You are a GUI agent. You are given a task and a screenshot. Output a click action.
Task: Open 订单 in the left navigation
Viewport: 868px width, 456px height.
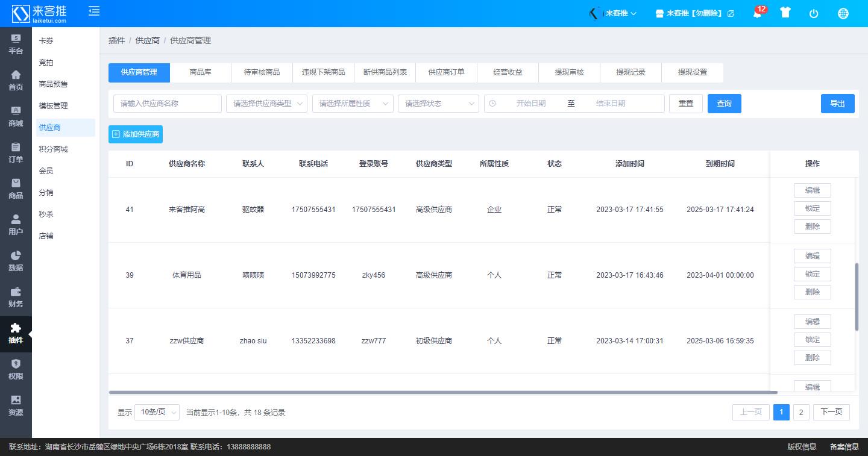coord(16,153)
